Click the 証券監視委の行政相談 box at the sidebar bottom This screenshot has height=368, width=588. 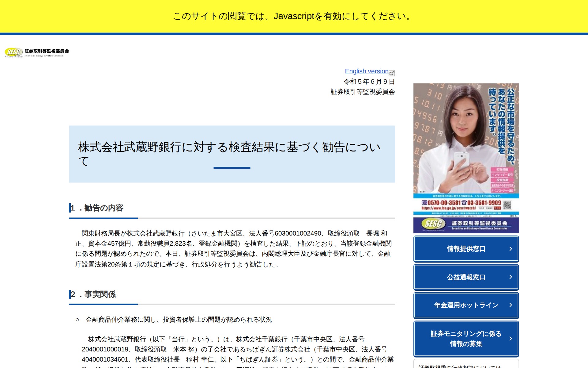pos(466,365)
